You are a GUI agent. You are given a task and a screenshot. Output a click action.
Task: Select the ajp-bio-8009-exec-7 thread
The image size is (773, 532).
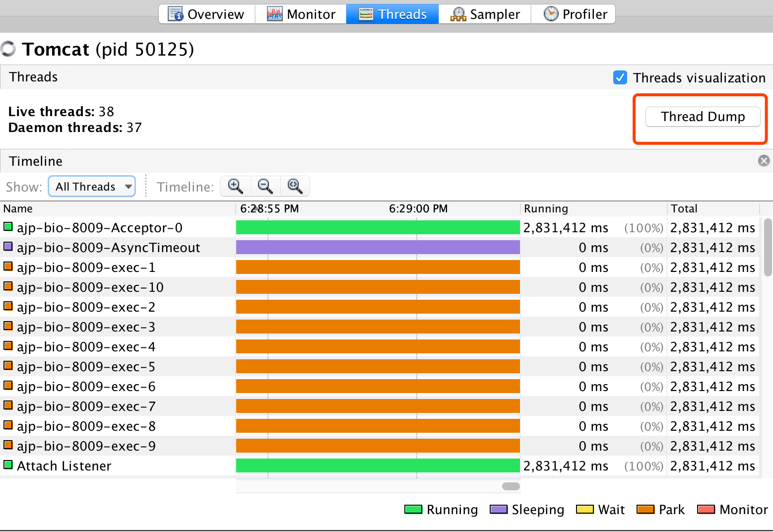coord(380,406)
